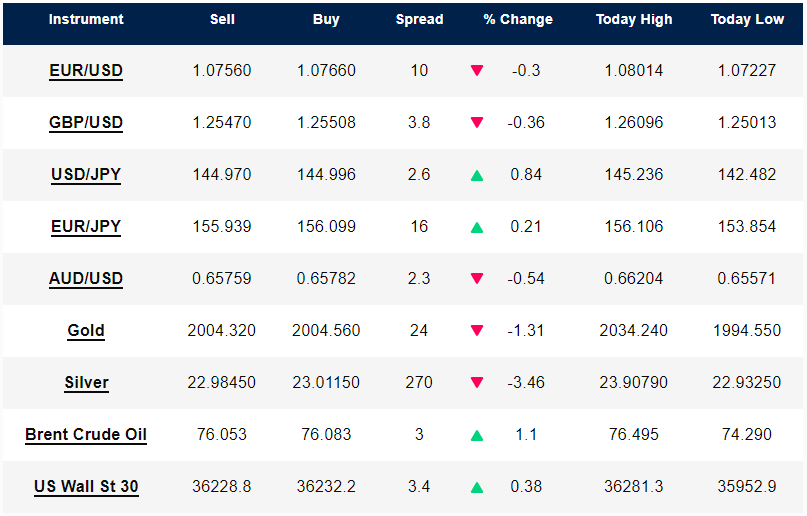Click the Instrument column header
Screen dimensions: 807x516
86,19
